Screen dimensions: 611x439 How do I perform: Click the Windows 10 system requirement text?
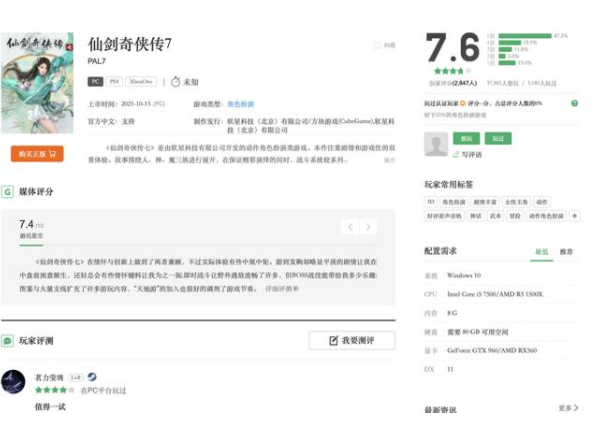(x=464, y=275)
